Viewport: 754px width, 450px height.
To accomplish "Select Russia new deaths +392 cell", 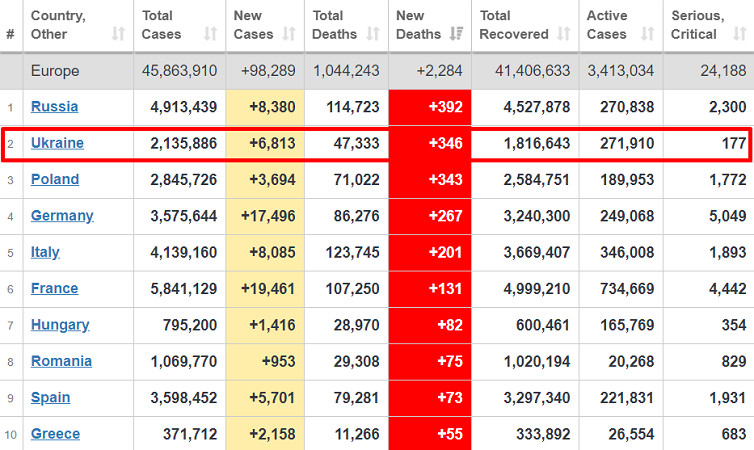I will pos(430,107).
